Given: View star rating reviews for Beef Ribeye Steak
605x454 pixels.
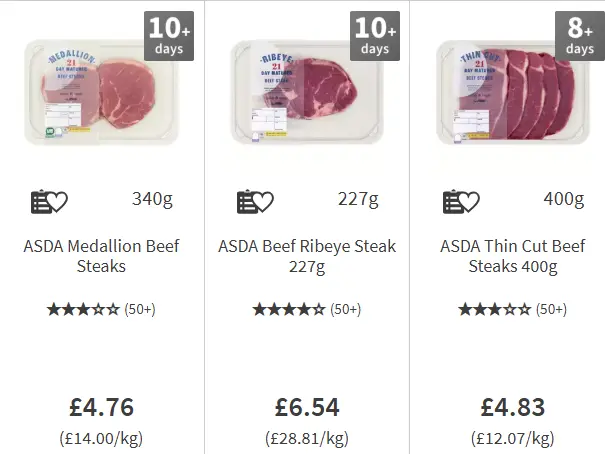Looking at the screenshot, I should [x=307, y=309].
